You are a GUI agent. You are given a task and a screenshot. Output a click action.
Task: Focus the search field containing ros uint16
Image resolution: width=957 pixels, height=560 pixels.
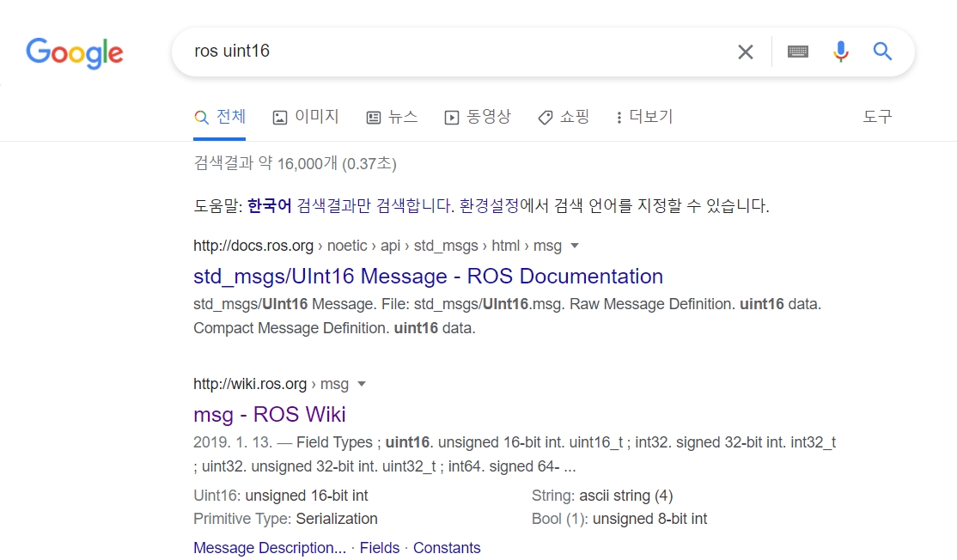452,52
